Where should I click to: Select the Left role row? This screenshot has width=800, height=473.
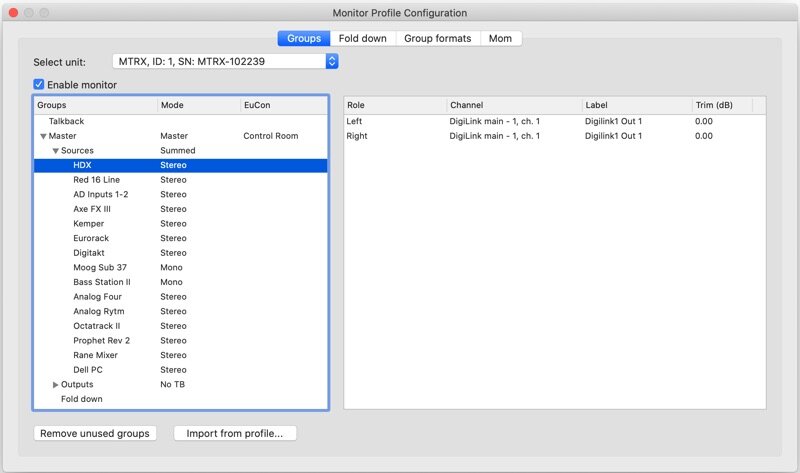coord(555,121)
